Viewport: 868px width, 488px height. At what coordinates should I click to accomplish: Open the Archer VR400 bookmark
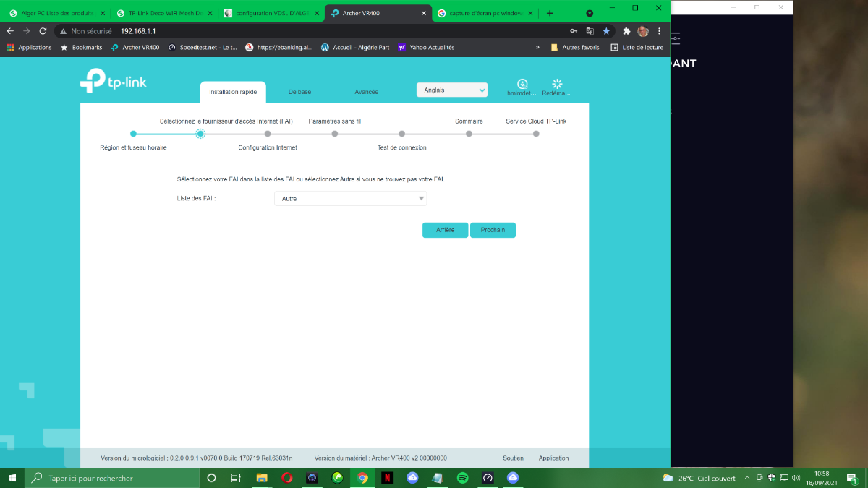(135, 47)
